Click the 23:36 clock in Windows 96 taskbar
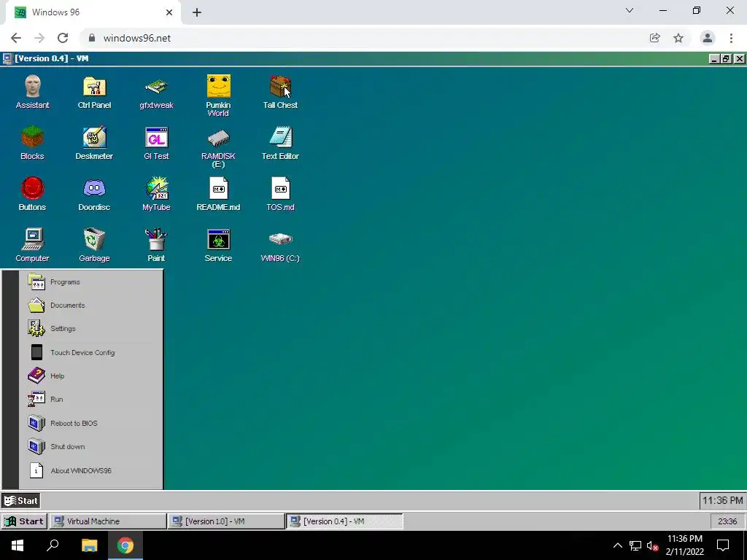 tap(727, 521)
